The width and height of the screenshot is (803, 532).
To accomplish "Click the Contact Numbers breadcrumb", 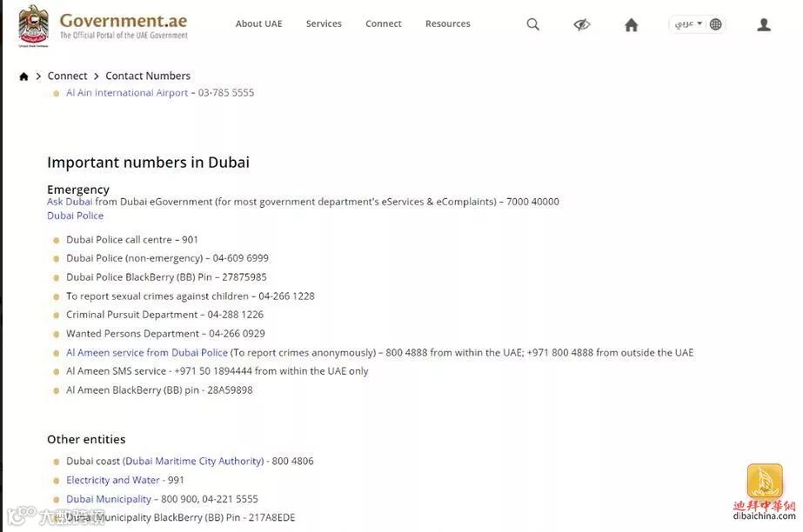I will pos(148,76).
